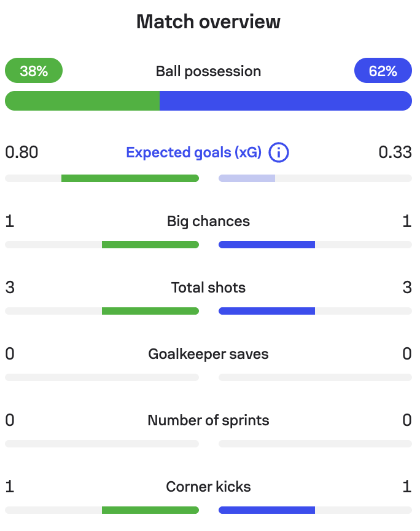
Task: Click the xG info icon
Action: tap(279, 152)
